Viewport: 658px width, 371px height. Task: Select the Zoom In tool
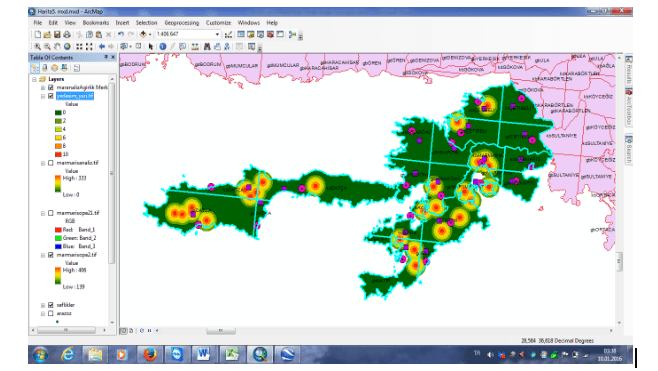coord(37,47)
